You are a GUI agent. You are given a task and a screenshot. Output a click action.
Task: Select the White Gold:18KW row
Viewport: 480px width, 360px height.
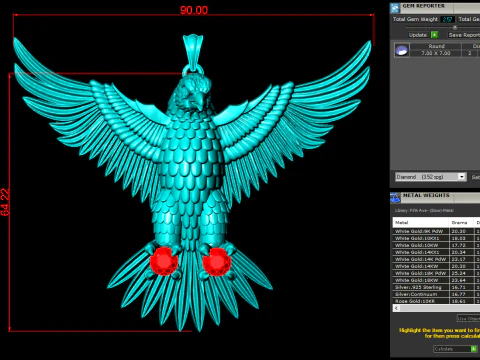(436, 280)
